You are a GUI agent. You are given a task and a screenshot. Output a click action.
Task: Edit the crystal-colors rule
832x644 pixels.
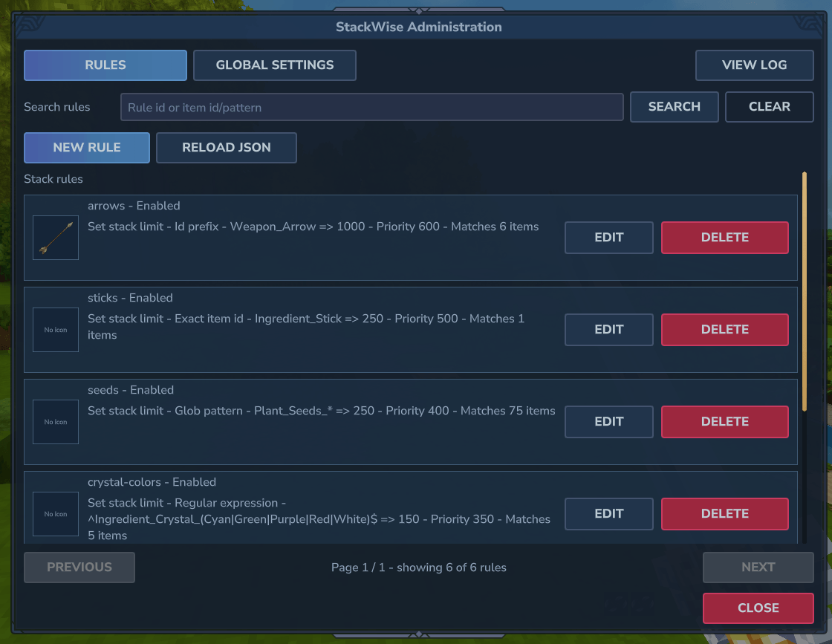[608, 513]
